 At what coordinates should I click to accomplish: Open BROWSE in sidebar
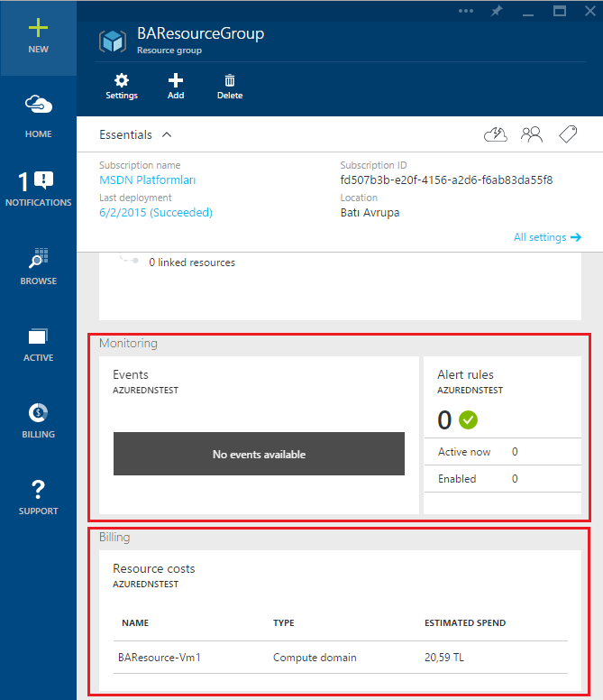pos(39,266)
